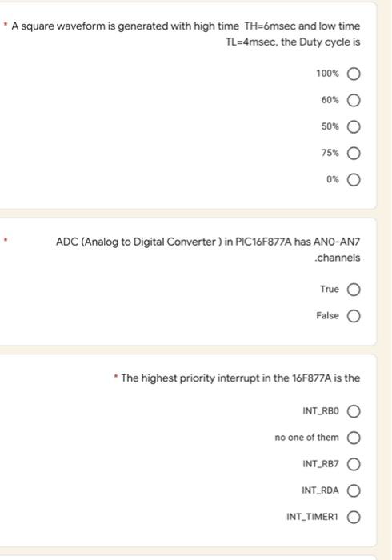This screenshot has height=560, width=392.
Task: Pick the 75% duty cycle answer
Action: pos(354,154)
